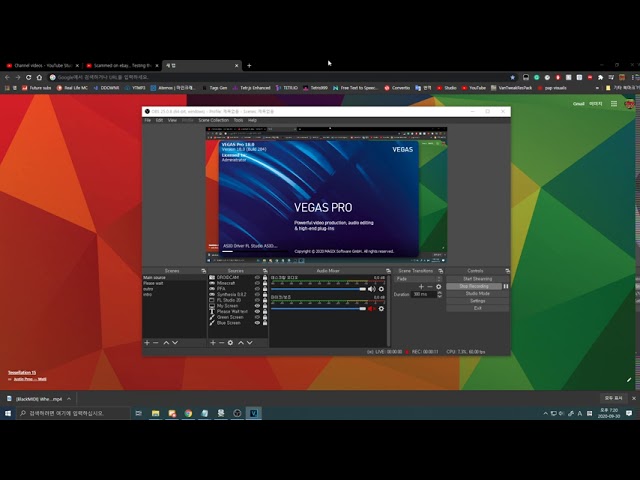Click the Stop Recording button
This screenshot has width=640, height=480.
click(474, 286)
